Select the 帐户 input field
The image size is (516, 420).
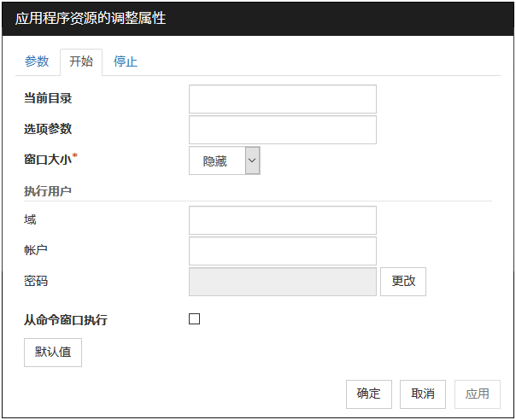point(282,251)
